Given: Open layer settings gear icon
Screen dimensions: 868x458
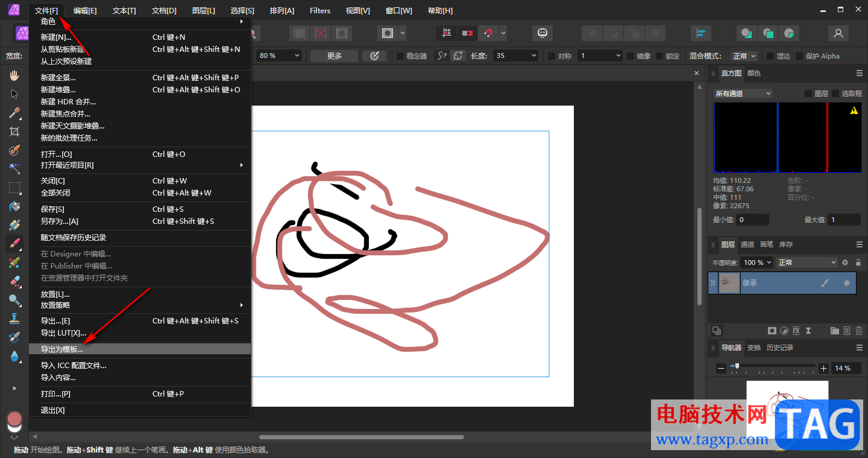Looking at the screenshot, I should tap(845, 262).
